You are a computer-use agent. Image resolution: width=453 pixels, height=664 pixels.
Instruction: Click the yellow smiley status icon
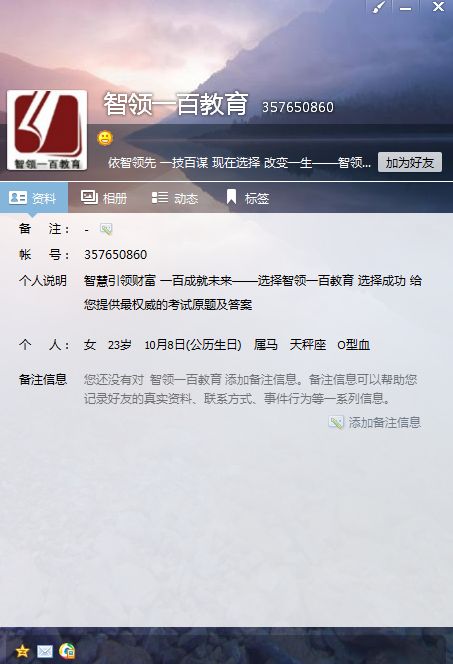(105, 138)
